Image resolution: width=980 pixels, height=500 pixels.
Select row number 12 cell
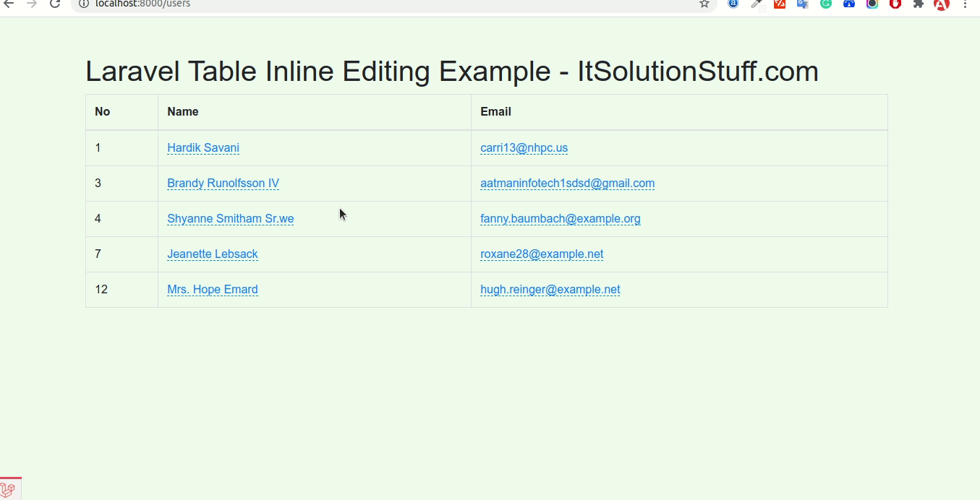coord(122,290)
